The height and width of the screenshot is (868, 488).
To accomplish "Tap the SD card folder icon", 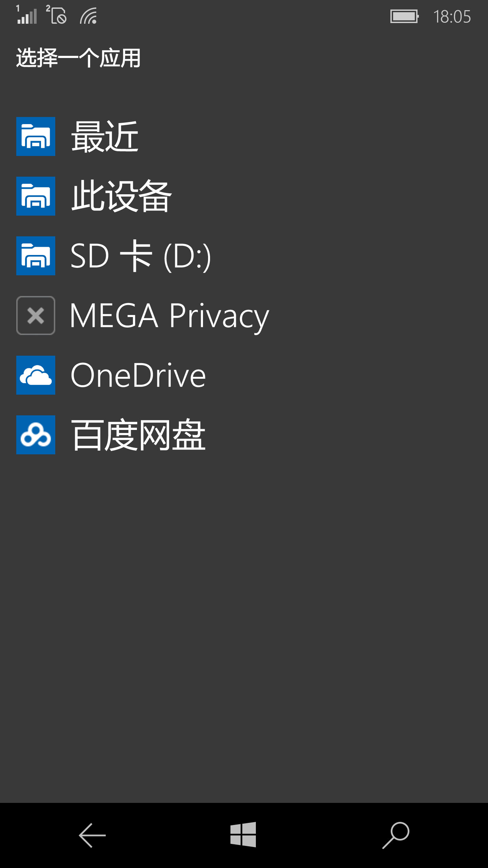I will [36, 256].
